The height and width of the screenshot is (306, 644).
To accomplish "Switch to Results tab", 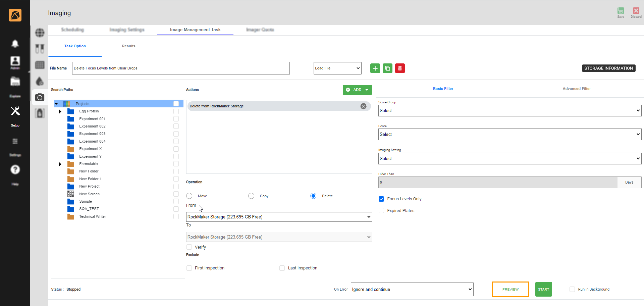I will click(128, 46).
